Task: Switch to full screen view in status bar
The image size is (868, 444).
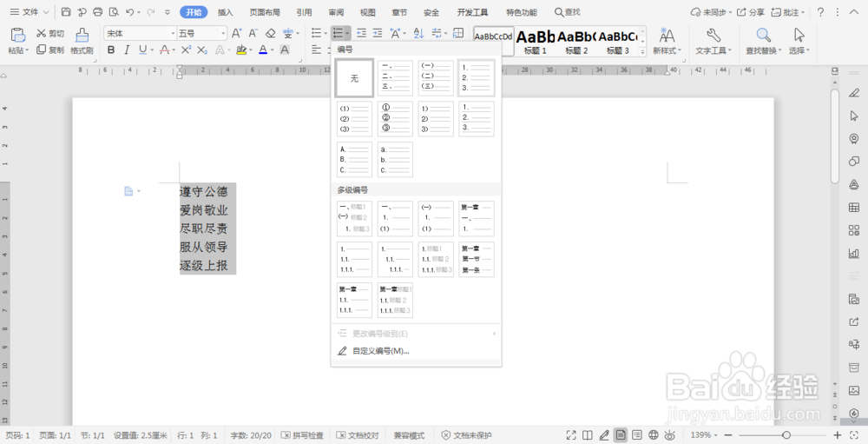Action: point(571,435)
